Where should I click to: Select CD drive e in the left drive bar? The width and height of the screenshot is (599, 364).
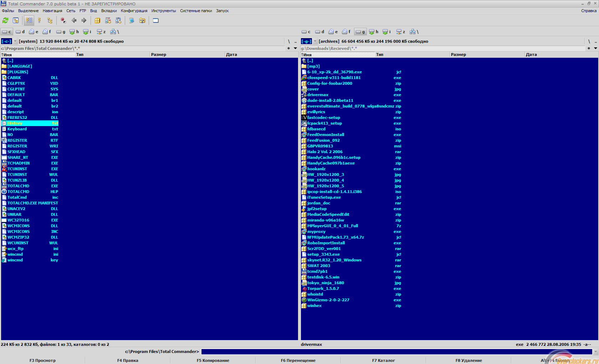coord(34,32)
